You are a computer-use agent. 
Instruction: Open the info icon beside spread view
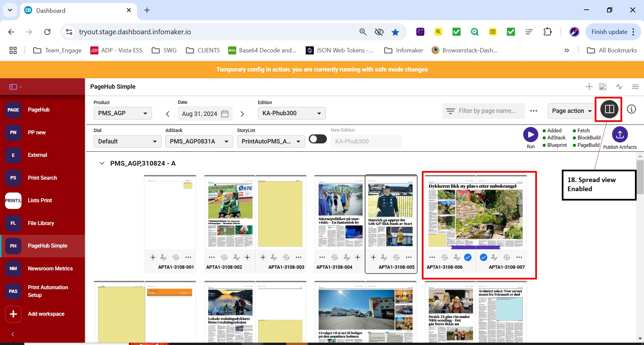pyautogui.click(x=631, y=109)
